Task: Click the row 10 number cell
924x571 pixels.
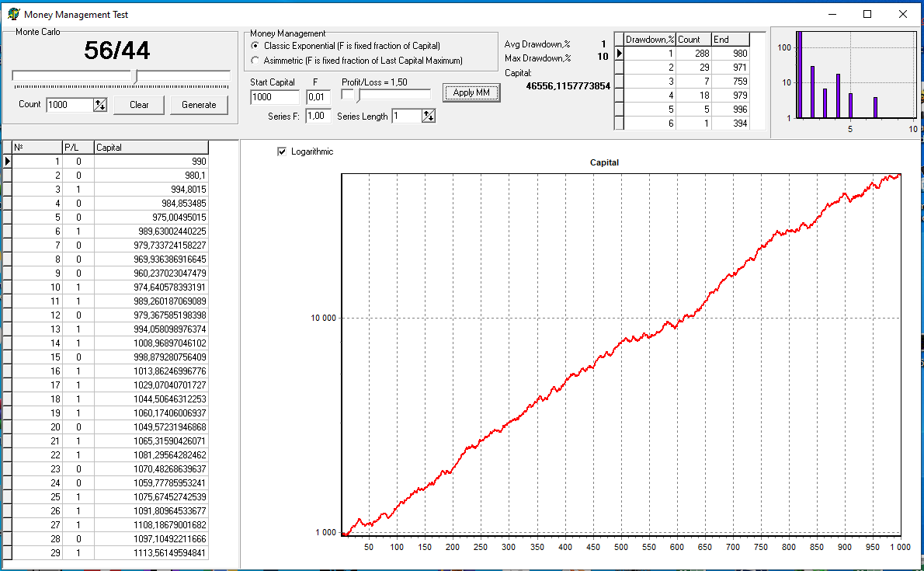Action: [37, 287]
